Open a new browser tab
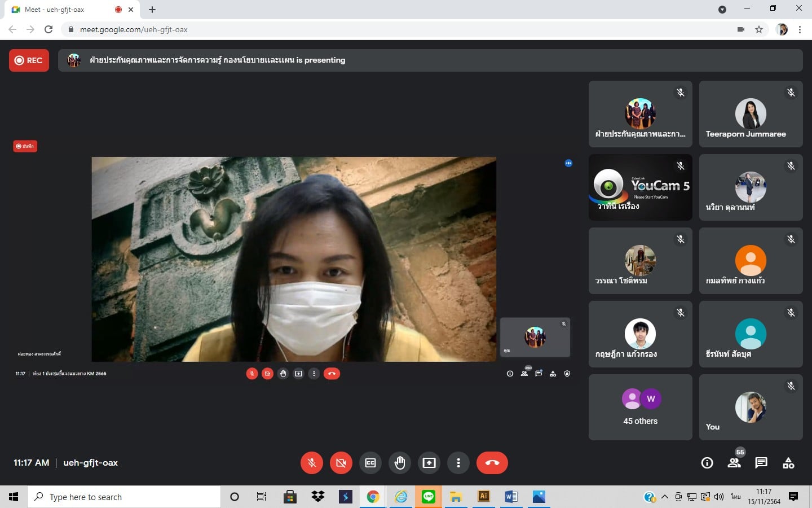The width and height of the screenshot is (812, 508). (x=152, y=10)
